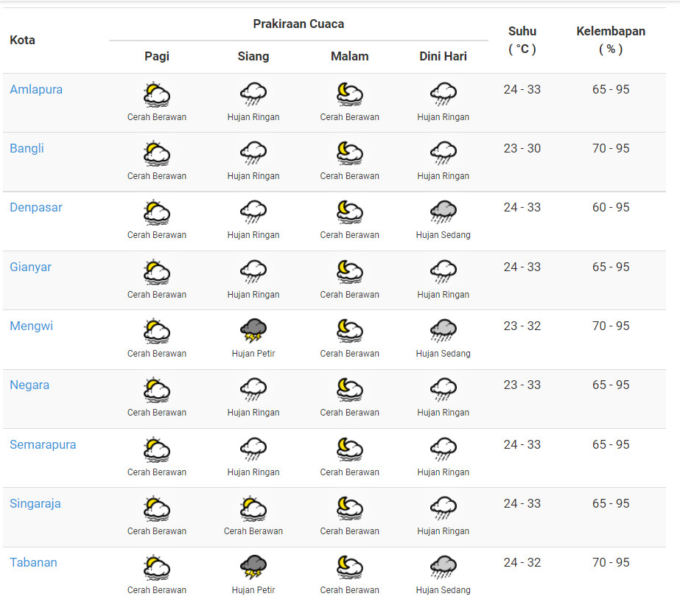Click Bangli's Malam moon cloud icon
The height and width of the screenshot is (616, 680).
pyautogui.click(x=349, y=153)
